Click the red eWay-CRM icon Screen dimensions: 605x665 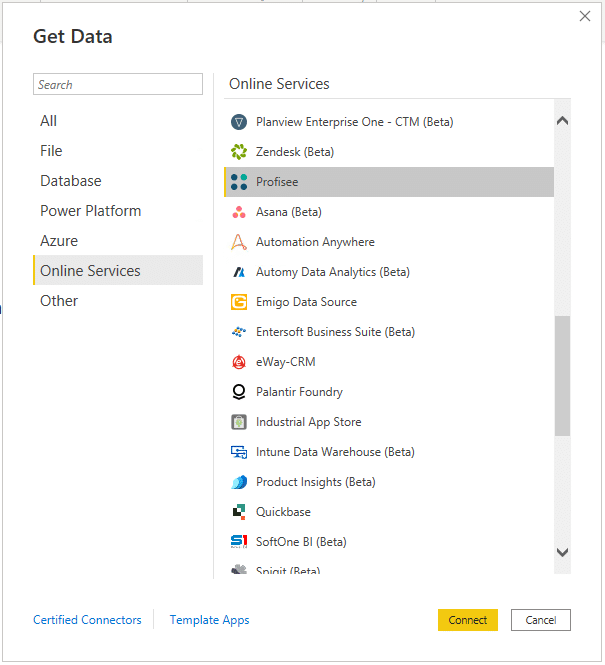click(x=239, y=362)
